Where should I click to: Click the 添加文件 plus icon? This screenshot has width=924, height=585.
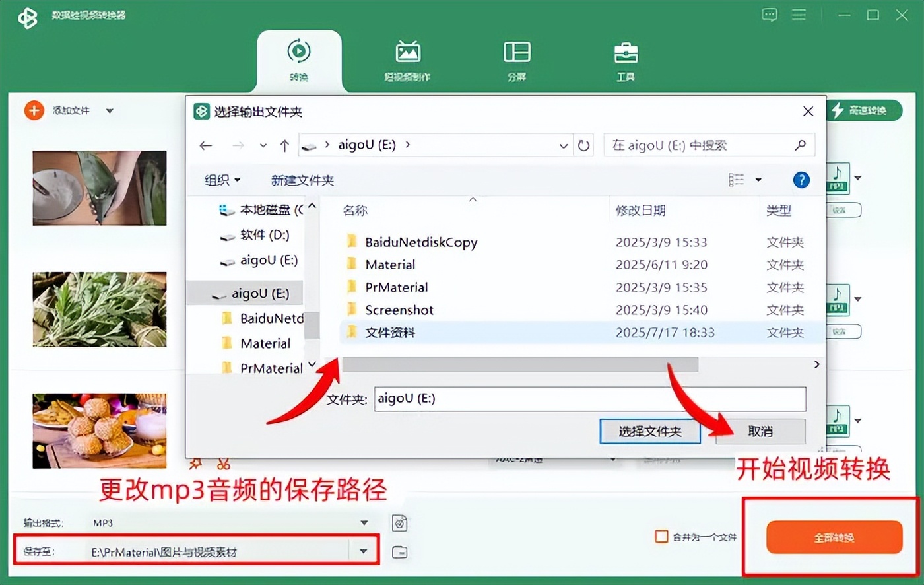(x=34, y=110)
